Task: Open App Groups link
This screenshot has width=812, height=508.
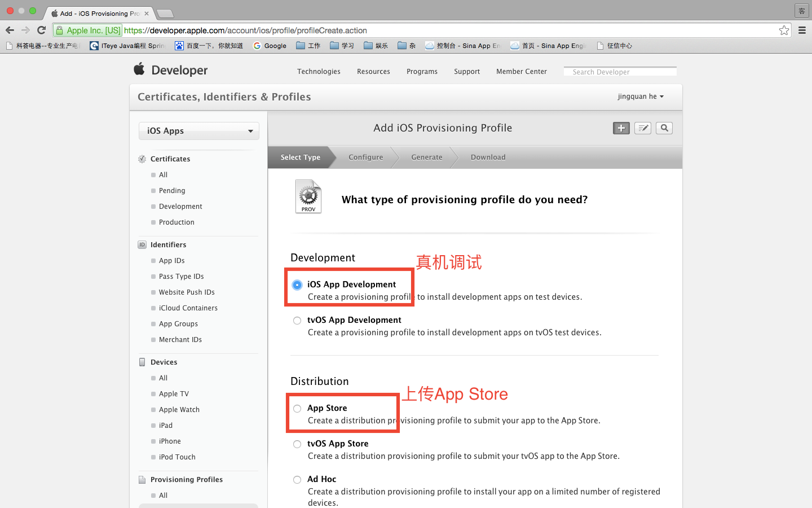Action: (178, 324)
